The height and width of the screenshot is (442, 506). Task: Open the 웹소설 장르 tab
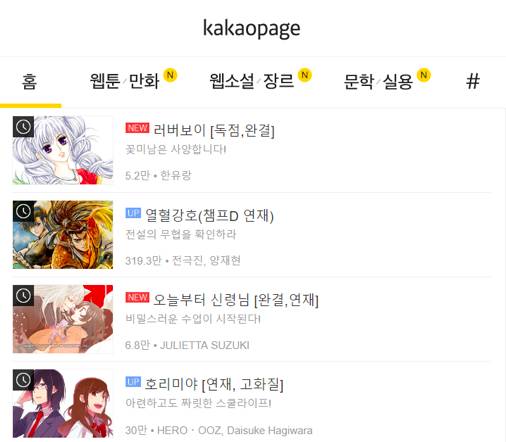pyautogui.click(x=252, y=81)
